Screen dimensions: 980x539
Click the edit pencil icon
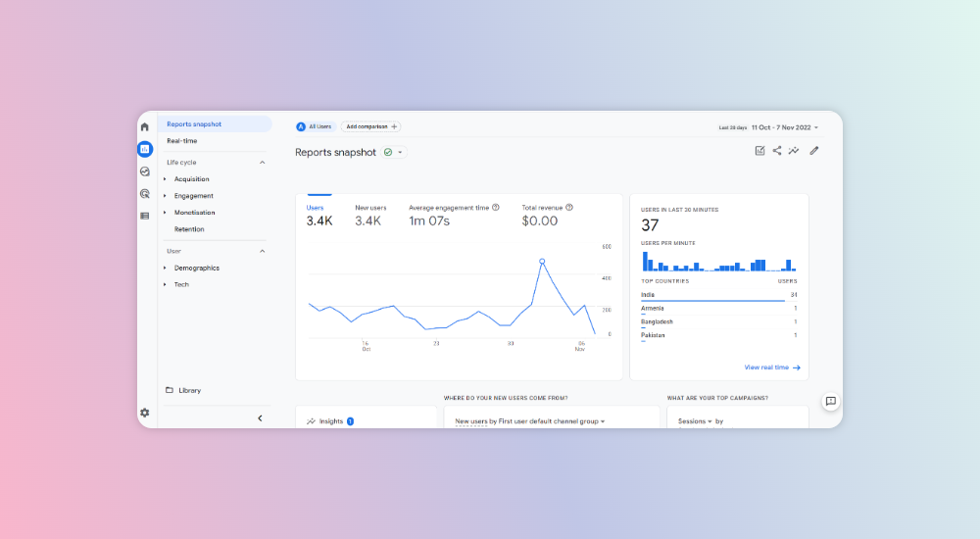[814, 151]
